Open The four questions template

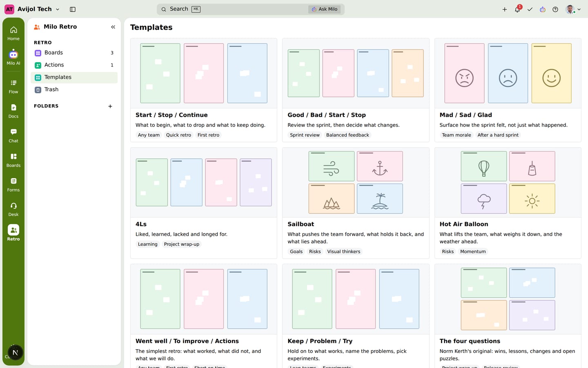(x=508, y=316)
